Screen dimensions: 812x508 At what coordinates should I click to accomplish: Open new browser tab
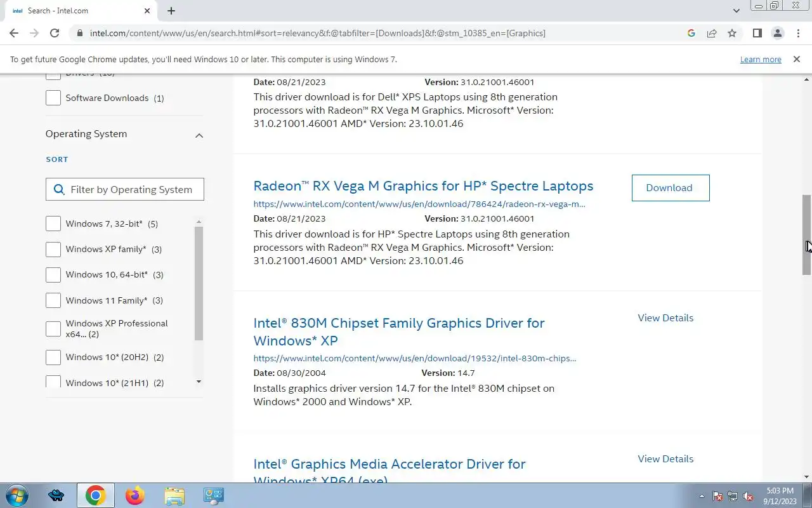(x=171, y=11)
